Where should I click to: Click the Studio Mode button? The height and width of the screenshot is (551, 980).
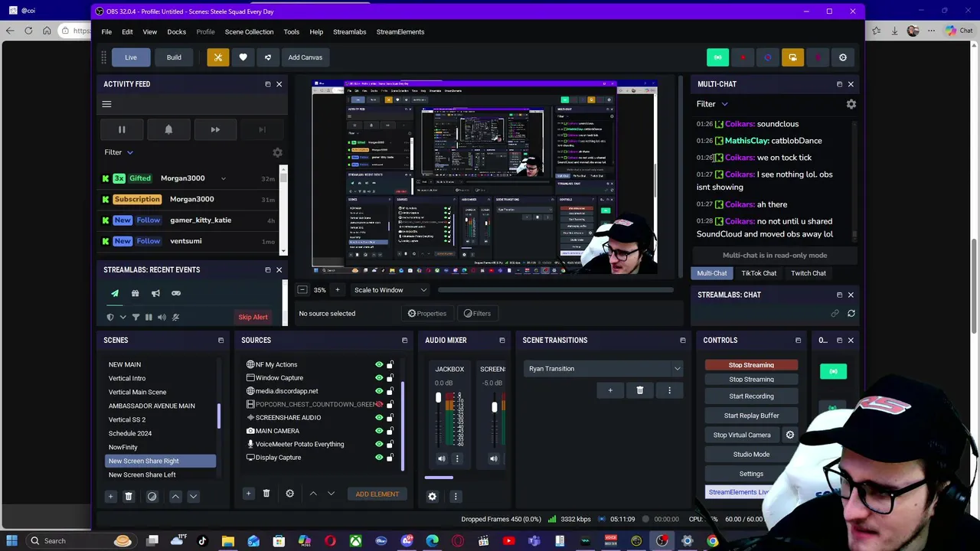click(x=751, y=455)
